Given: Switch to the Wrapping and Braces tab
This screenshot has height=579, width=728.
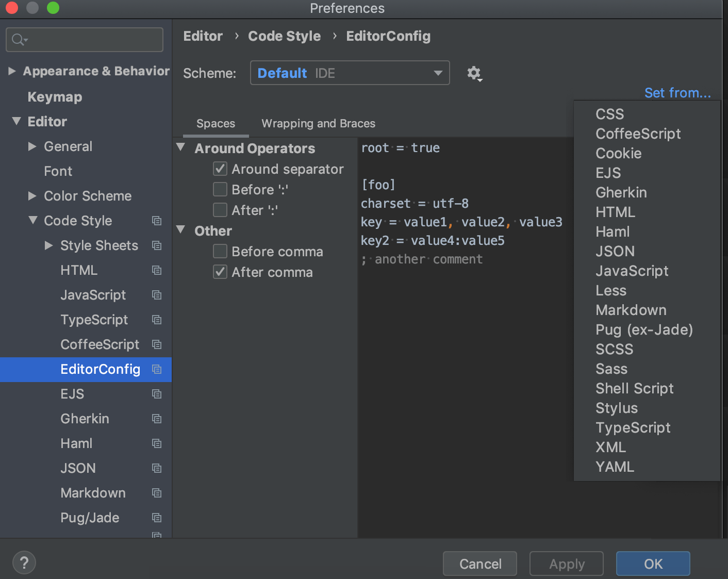Looking at the screenshot, I should pyautogui.click(x=318, y=123).
